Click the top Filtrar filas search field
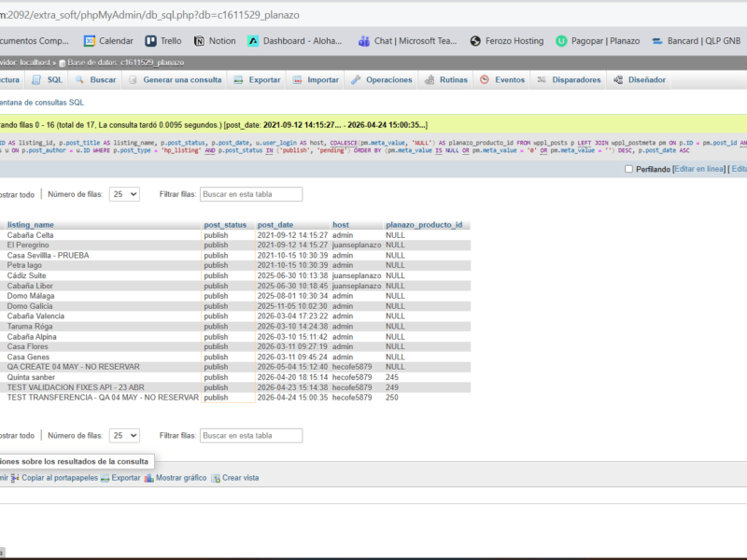Viewport: 747px width, 560px height. [x=251, y=194]
